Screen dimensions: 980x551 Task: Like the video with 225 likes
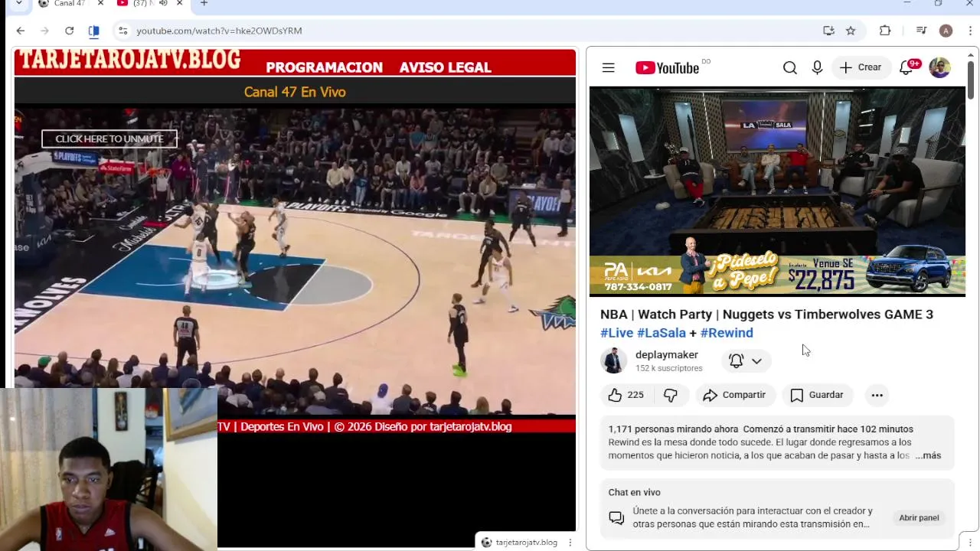[x=626, y=395]
